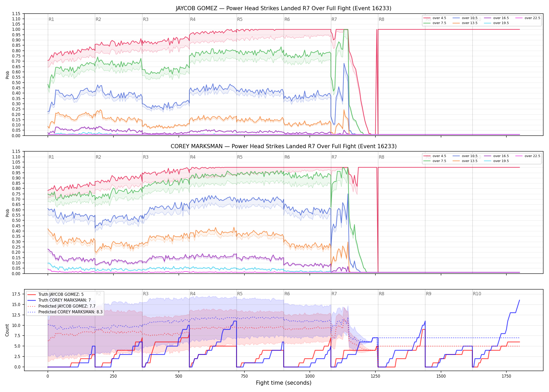Click 'over 16.5' legend entry in top chart
Screen dimensions: 549x392
click(496, 18)
